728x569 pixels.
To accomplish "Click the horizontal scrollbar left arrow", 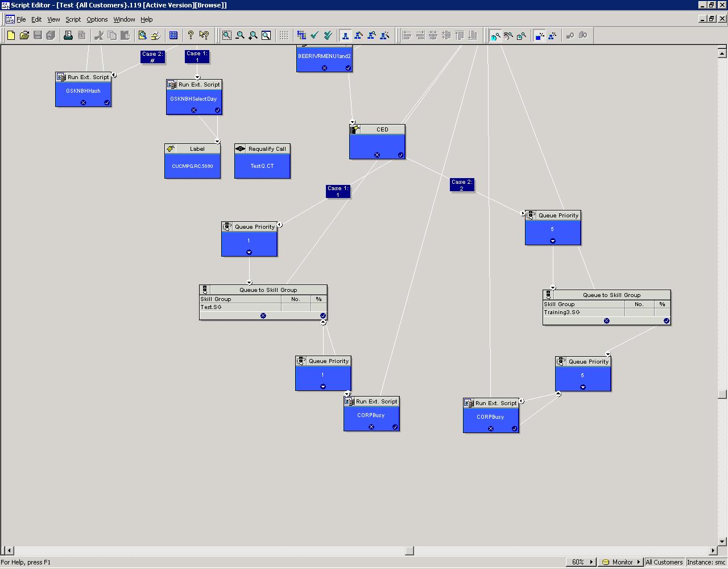I will point(8,550).
